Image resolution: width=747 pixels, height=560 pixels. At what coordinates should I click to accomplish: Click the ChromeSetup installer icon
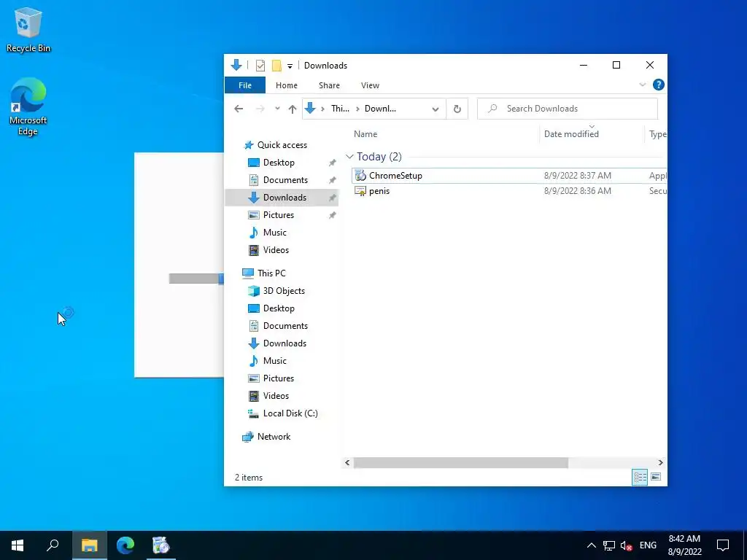pos(360,175)
